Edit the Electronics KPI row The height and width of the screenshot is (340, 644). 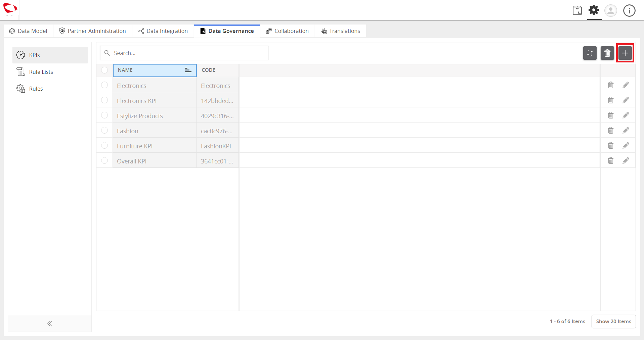(626, 100)
